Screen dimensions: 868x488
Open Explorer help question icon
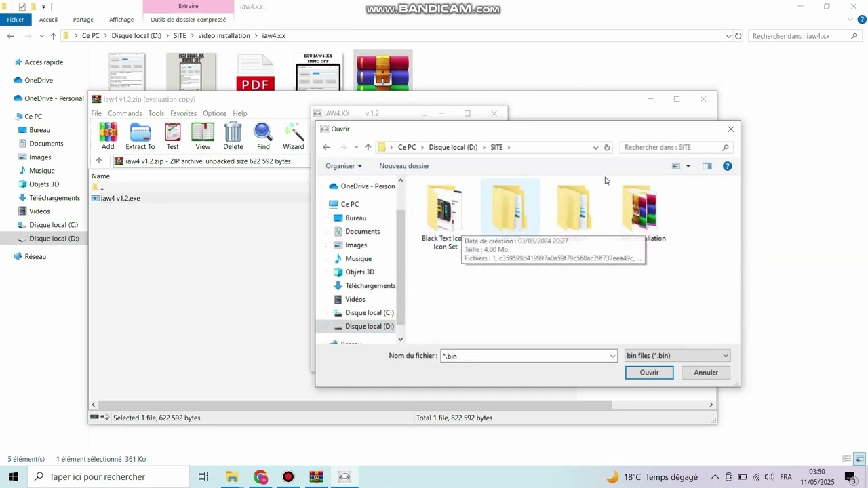click(862, 20)
